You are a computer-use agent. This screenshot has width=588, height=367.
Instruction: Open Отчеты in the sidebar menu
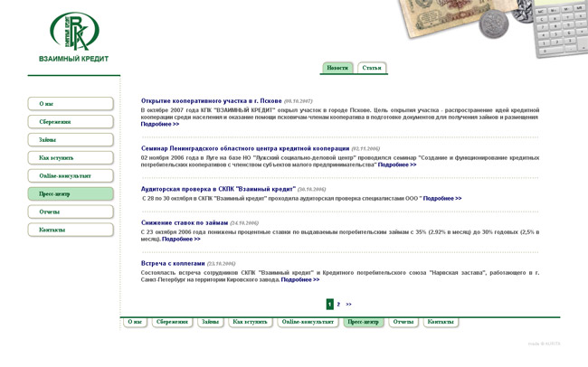coord(71,212)
